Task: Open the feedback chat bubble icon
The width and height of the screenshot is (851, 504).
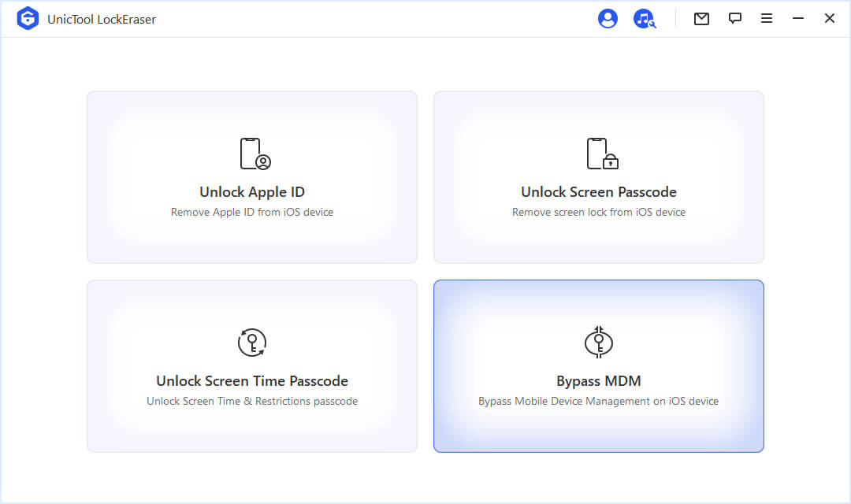Action: coord(735,19)
